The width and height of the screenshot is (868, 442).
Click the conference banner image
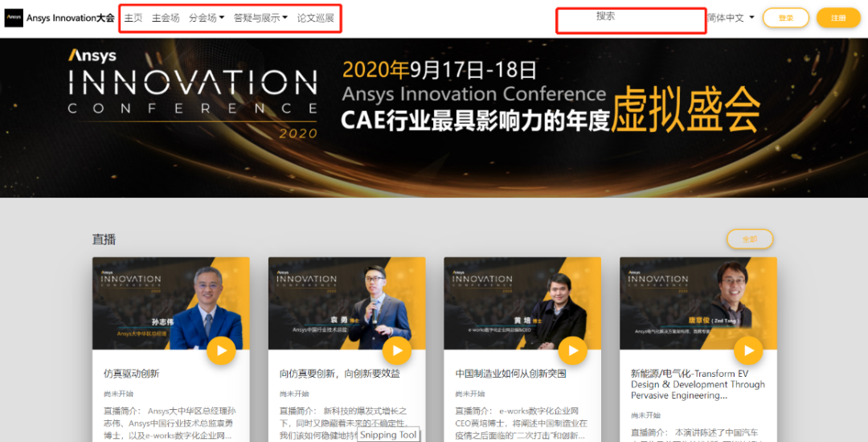[x=434, y=118]
